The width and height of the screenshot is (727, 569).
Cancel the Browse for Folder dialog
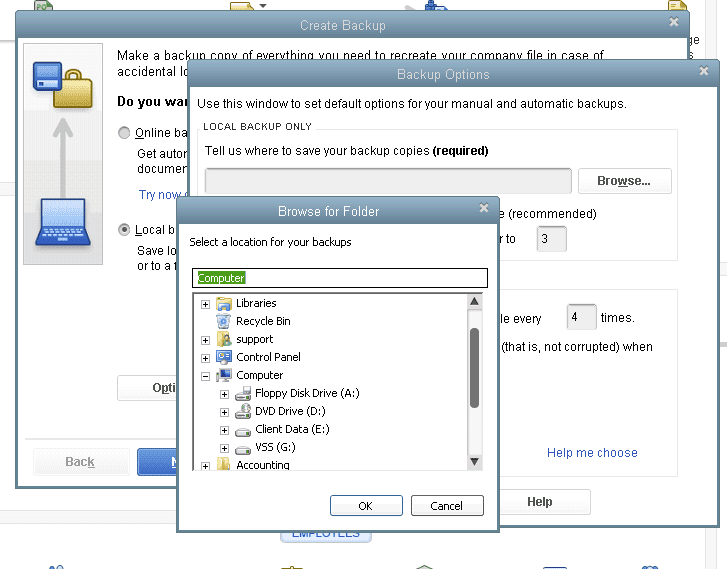[x=446, y=506]
